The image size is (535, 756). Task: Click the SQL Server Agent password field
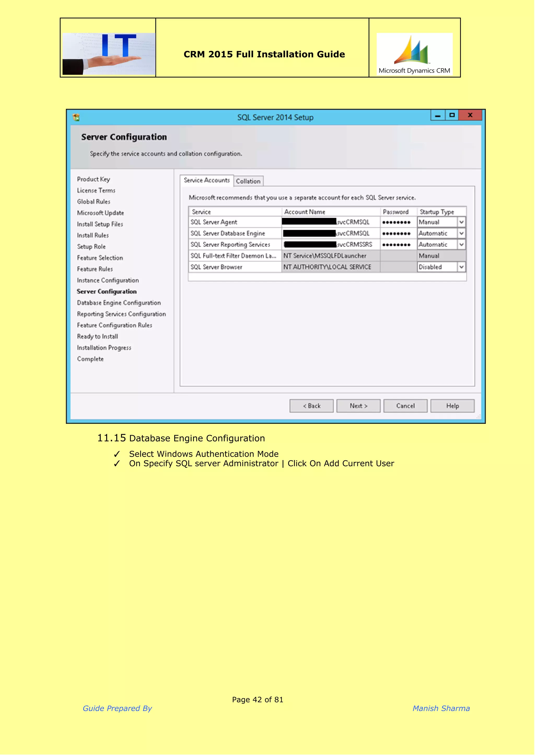[x=399, y=222]
